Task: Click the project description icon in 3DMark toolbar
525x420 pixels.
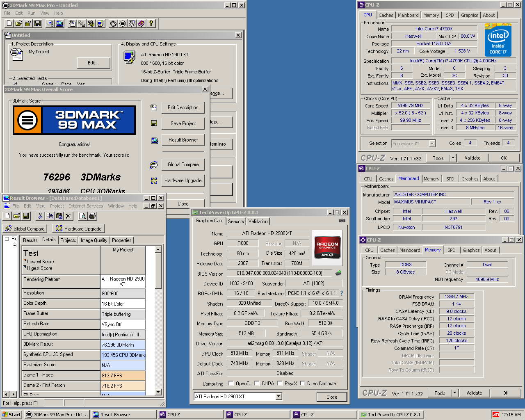Action: click(72, 24)
